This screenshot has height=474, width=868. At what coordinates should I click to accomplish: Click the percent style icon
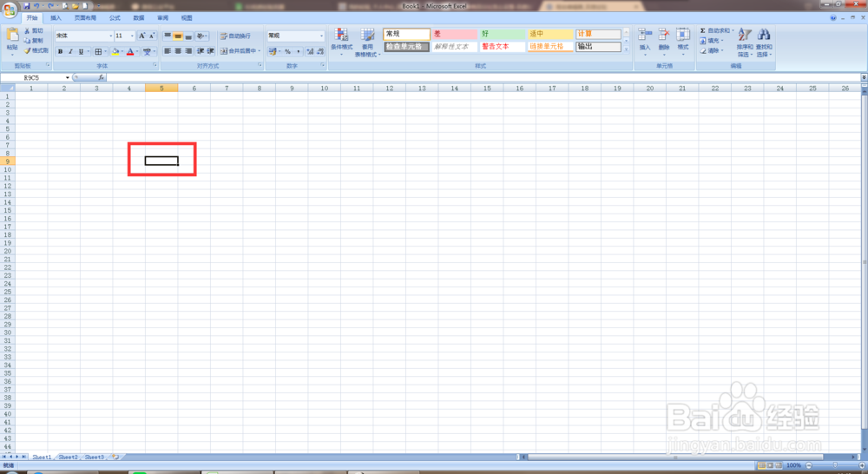pyautogui.click(x=287, y=51)
